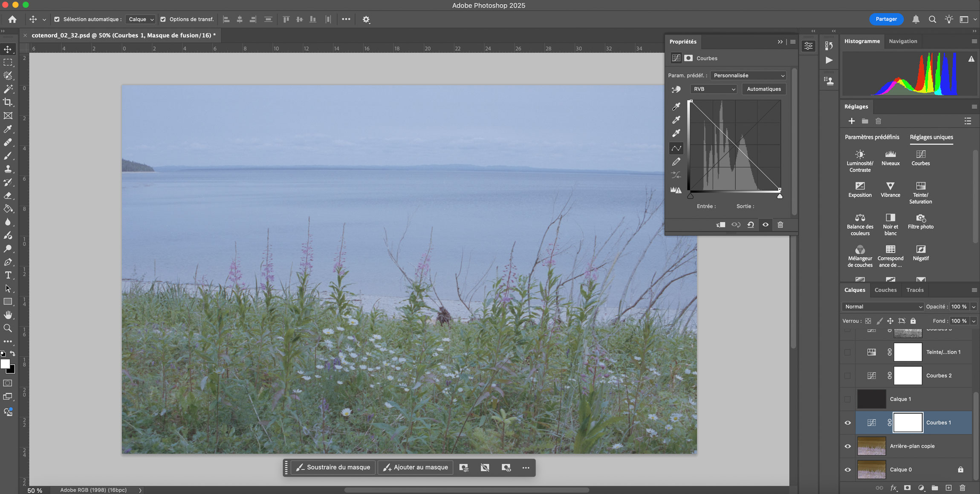Hide the Arrière-plan copie layer
This screenshot has width=980, height=494.
coord(847,446)
